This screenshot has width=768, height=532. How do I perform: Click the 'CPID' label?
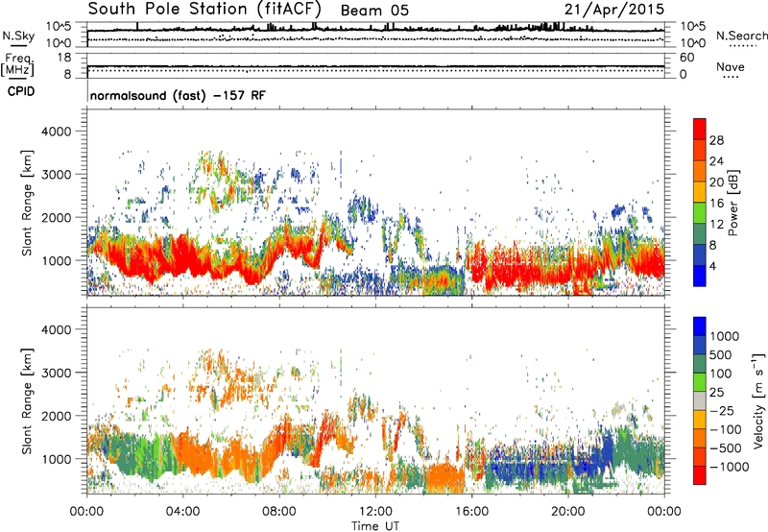coord(21,91)
